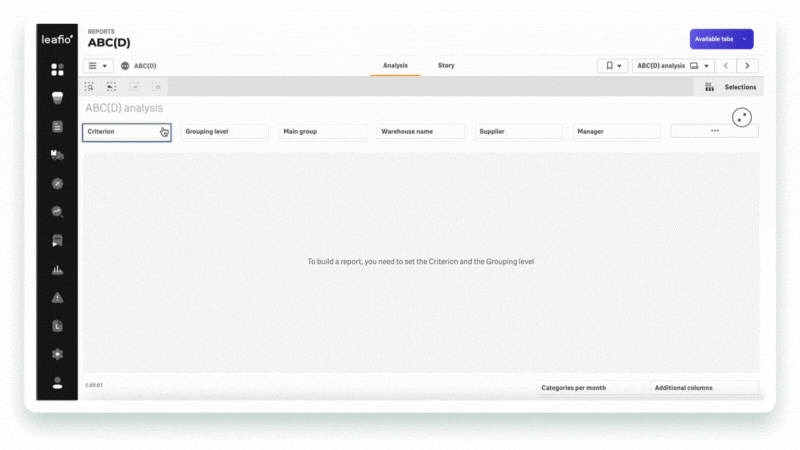The width and height of the screenshot is (800, 450).
Task: Open the Grouping level filter
Action: click(x=225, y=131)
